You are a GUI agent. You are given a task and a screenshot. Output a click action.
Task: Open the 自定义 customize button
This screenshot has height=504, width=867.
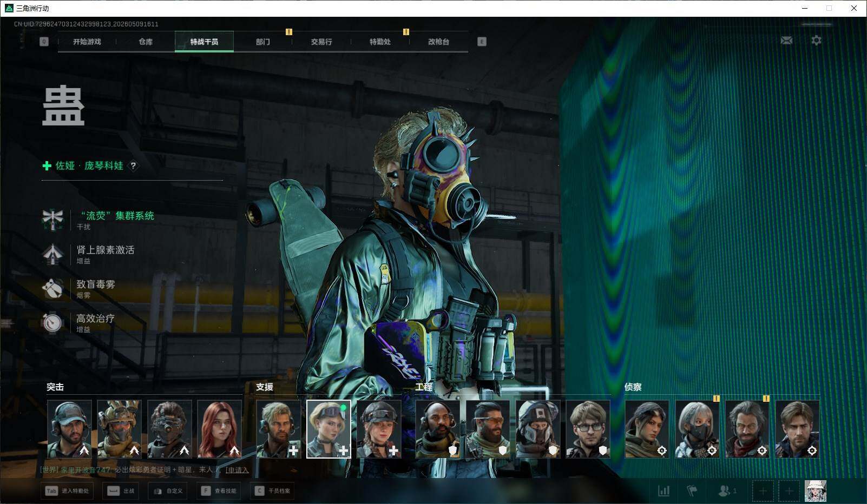[x=168, y=491]
